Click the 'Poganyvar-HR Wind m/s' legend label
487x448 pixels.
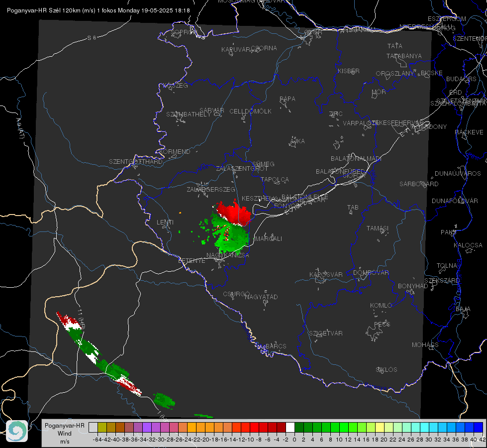click(x=65, y=433)
